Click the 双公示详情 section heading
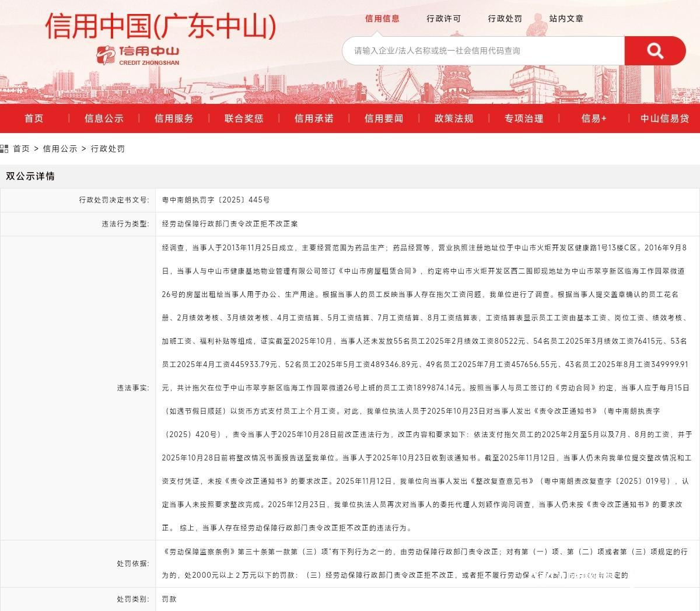The width and height of the screenshot is (700, 611). point(30,176)
